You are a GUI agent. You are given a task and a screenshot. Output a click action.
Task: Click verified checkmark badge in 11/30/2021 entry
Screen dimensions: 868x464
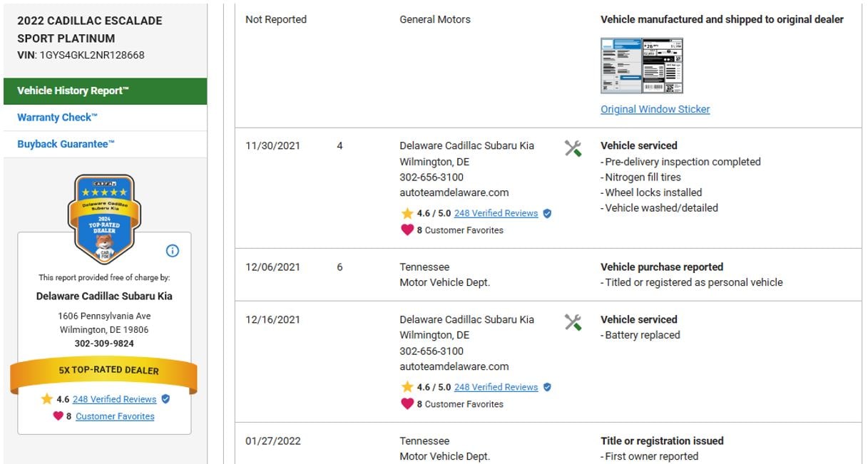547,213
